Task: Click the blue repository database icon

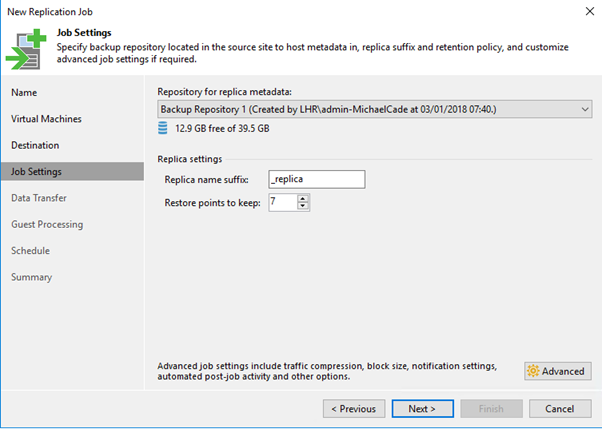Action: (163, 128)
